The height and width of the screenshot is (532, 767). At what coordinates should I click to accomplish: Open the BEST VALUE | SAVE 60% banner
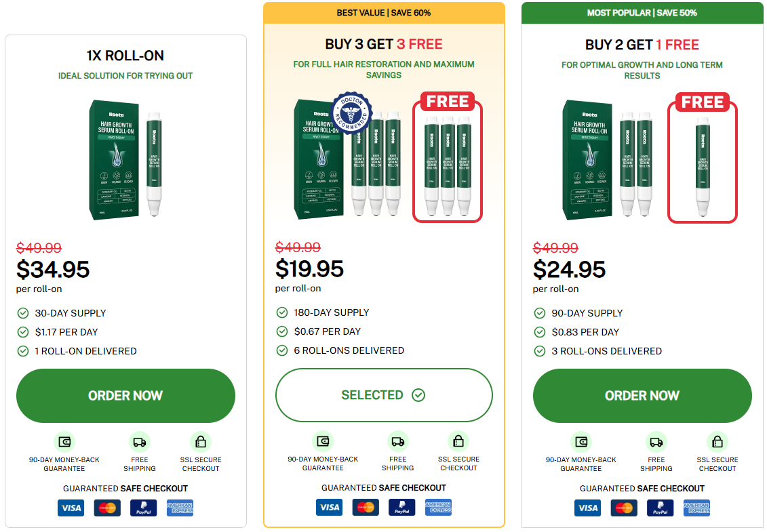click(384, 12)
